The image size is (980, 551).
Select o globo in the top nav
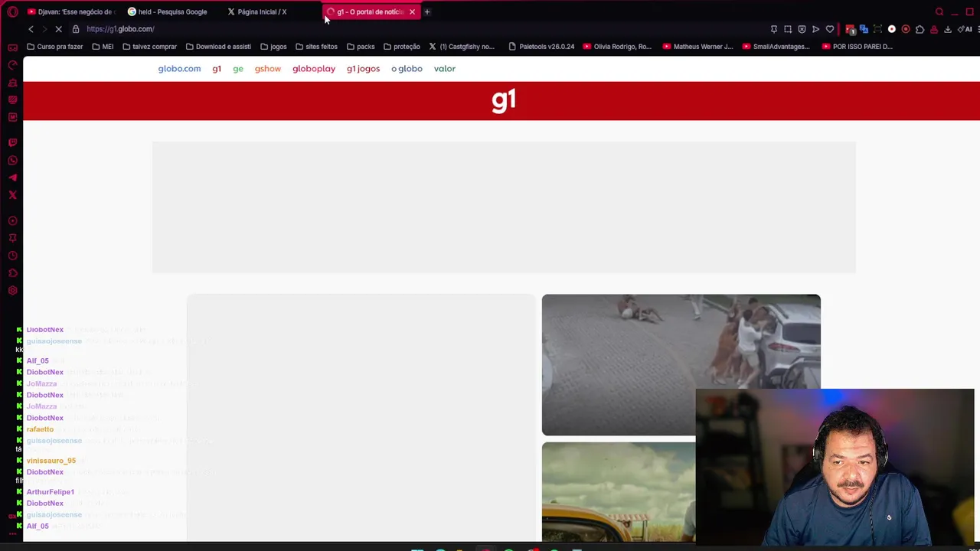click(407, 69)
